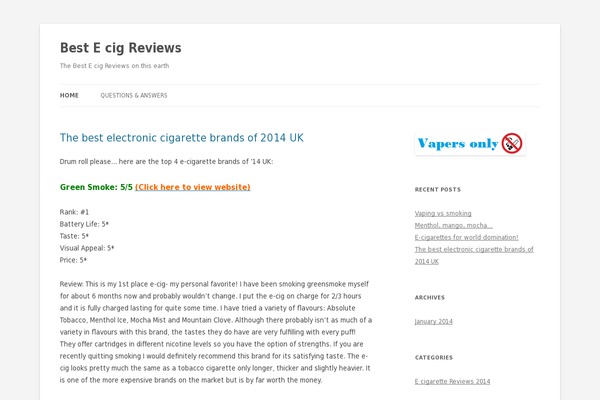Go to the Home menu item

69,95
